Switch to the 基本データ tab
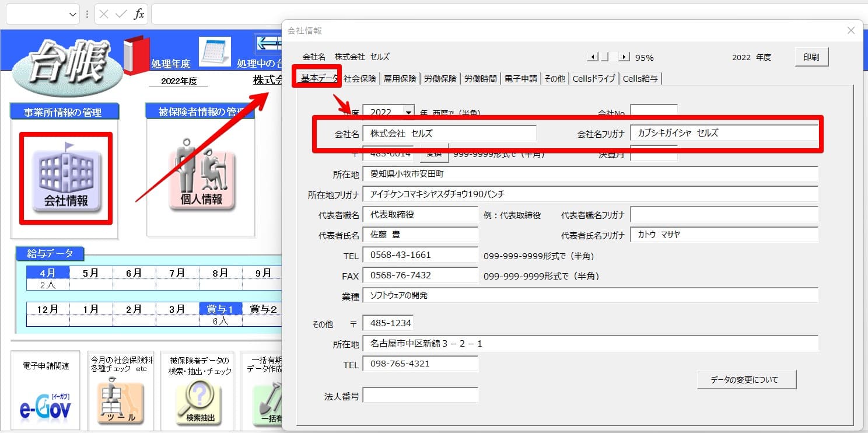The image size is (868, 433). [318, 79]
